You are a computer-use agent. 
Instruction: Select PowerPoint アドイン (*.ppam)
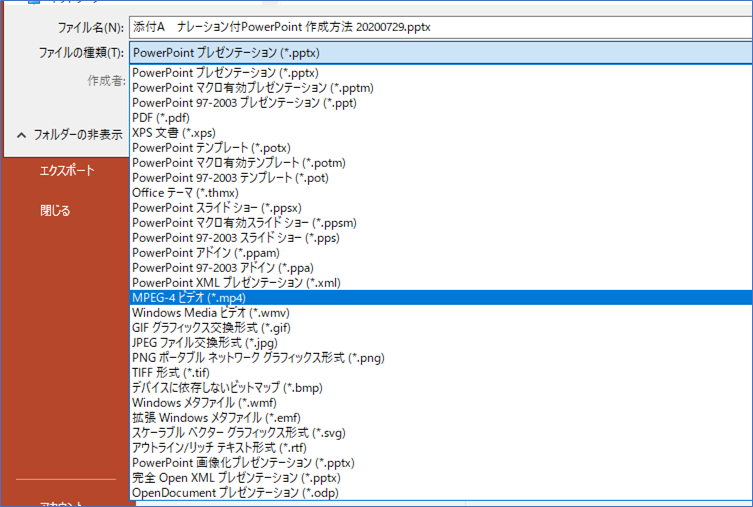coord(441,253)
